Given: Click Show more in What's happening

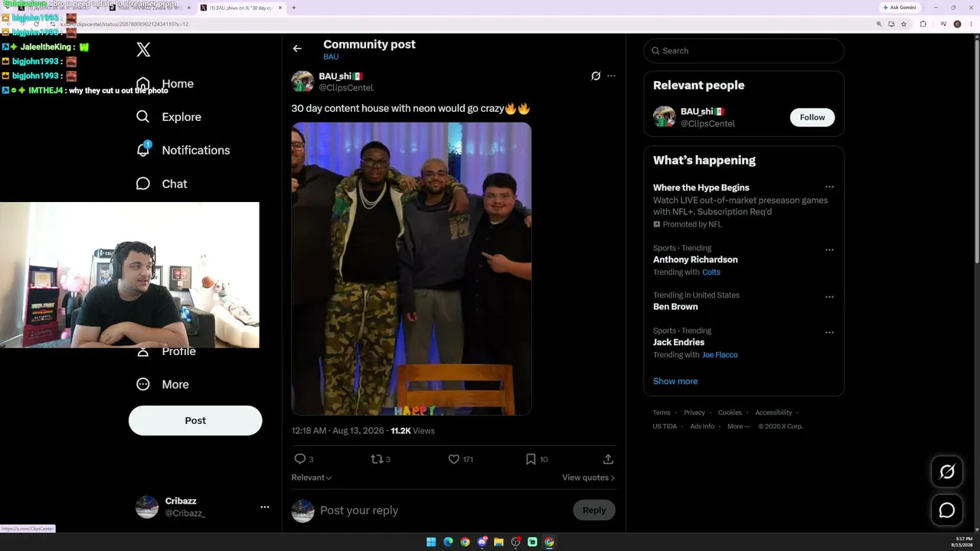Looking at the screenshot, I should click(x=675, y=381).
